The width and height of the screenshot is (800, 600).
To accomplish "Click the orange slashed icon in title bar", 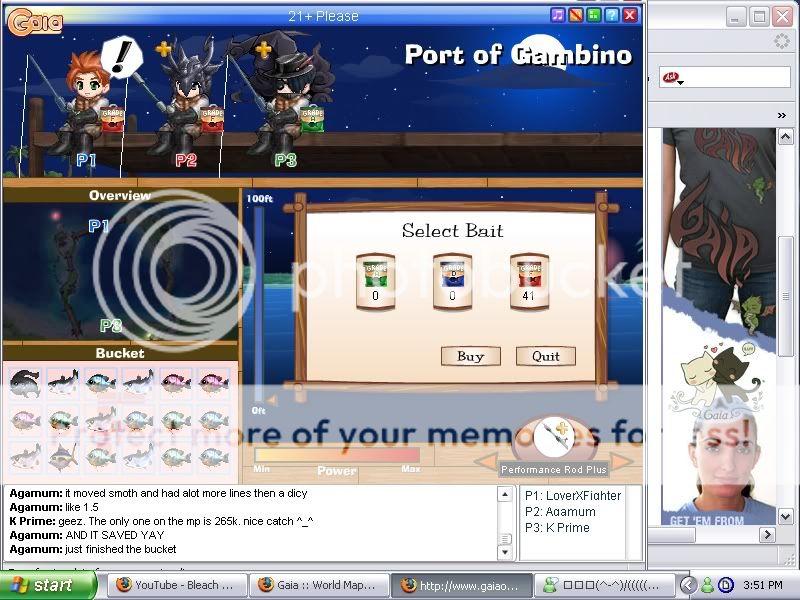I will click(x=576, y=15).
